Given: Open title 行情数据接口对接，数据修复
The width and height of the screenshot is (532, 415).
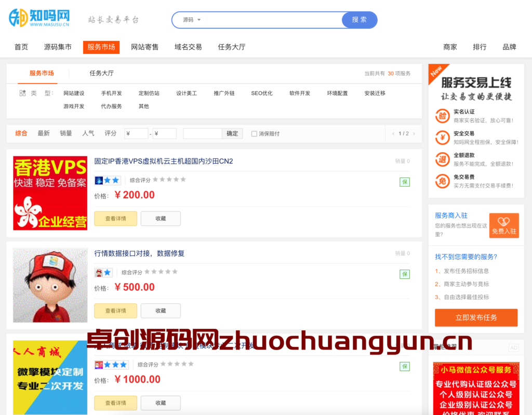Looking at the screenshot, I should (139, 253).
